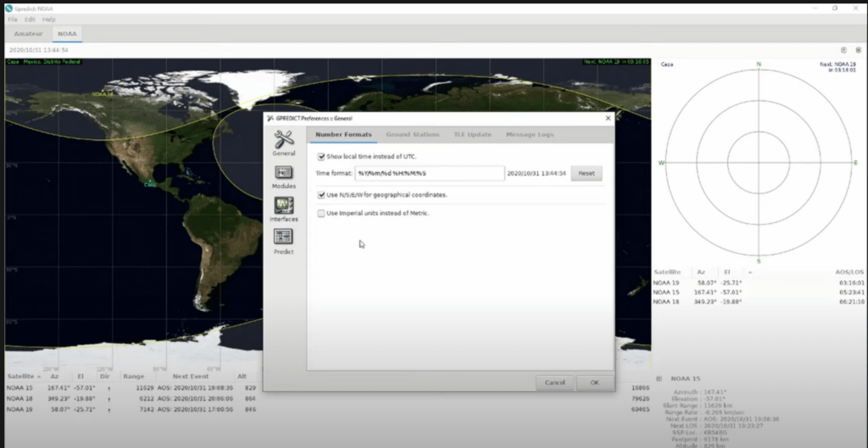868x448 pixels.
Task: Click the sort arrow header beside El
Action: (x=750, y=272)
